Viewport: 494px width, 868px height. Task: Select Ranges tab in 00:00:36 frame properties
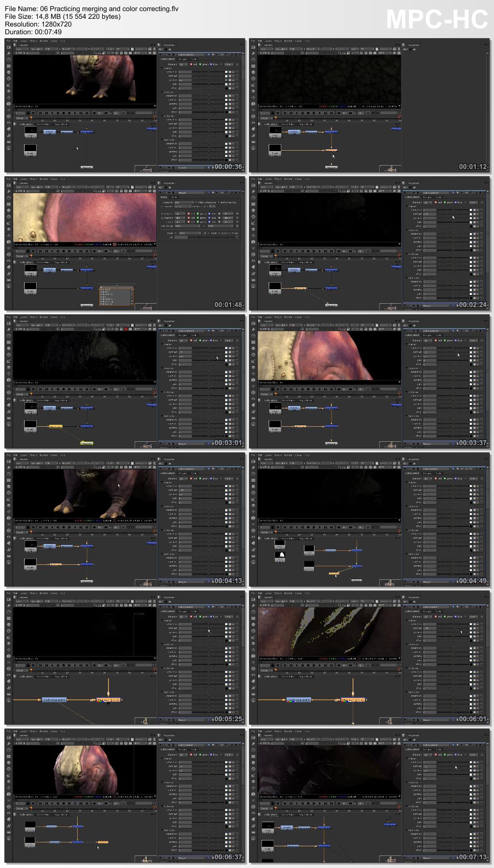pyautogui.click(x=183, y=59)
